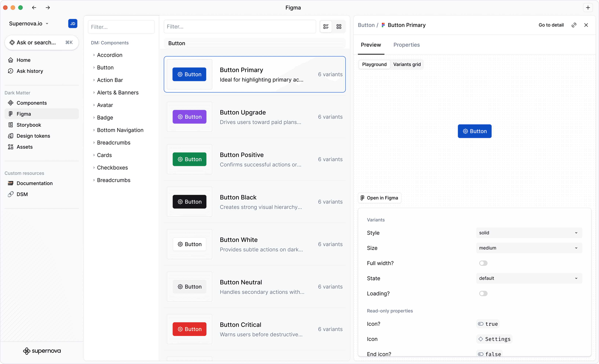This screenshot has height=364, width=599.
Task: Open the Size dropdown set to medium
Action: point(529,248)
